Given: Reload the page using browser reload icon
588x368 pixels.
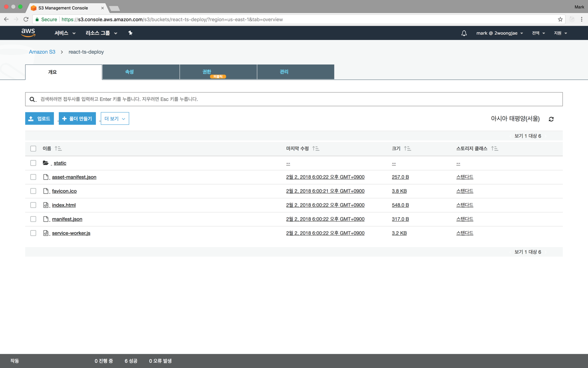Looking at the screenshot, I should (26, 19).
